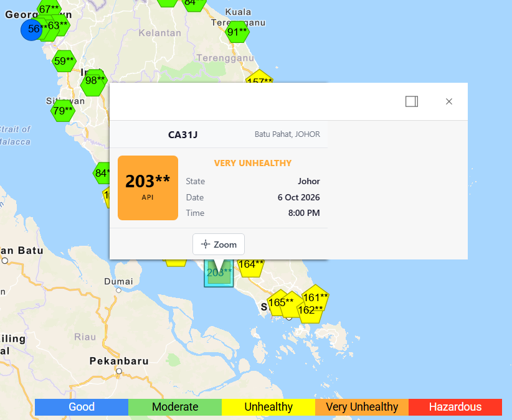Click the State value Johor
Image resolution: width=512 pixels, height=420 pixels.
pyautogui.click(x=309, y=181)
